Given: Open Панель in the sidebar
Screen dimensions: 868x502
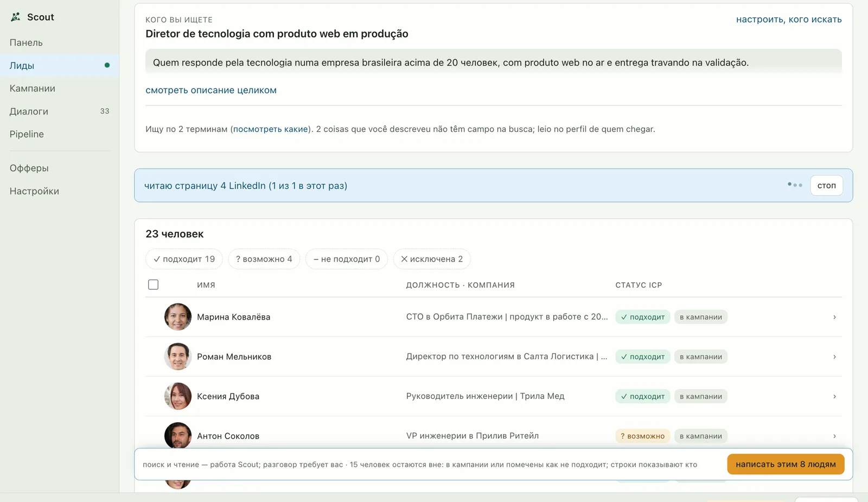Looking at the screenshot, I should (x=26, y=42).
